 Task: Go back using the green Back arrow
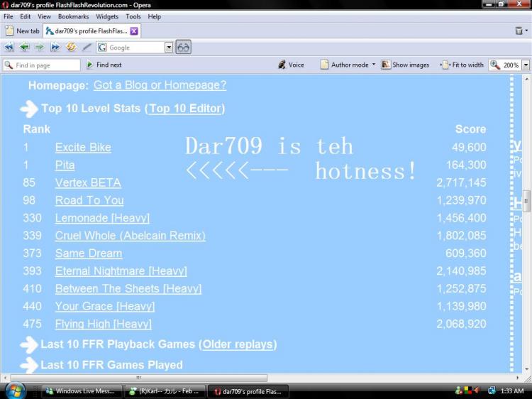[x=24, y=48]
